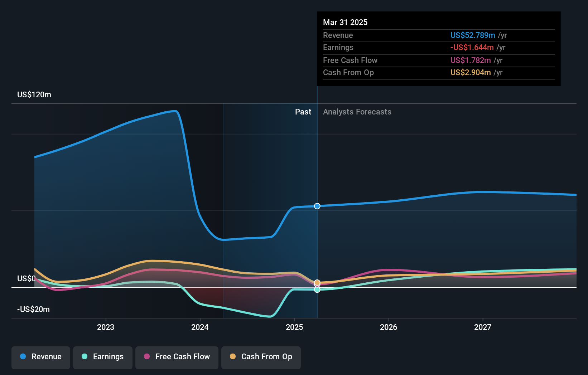Viewport: 588px width, 375px height.
Task: Select the Revenue data point marker on chart
Action: (x=317, y=206)
